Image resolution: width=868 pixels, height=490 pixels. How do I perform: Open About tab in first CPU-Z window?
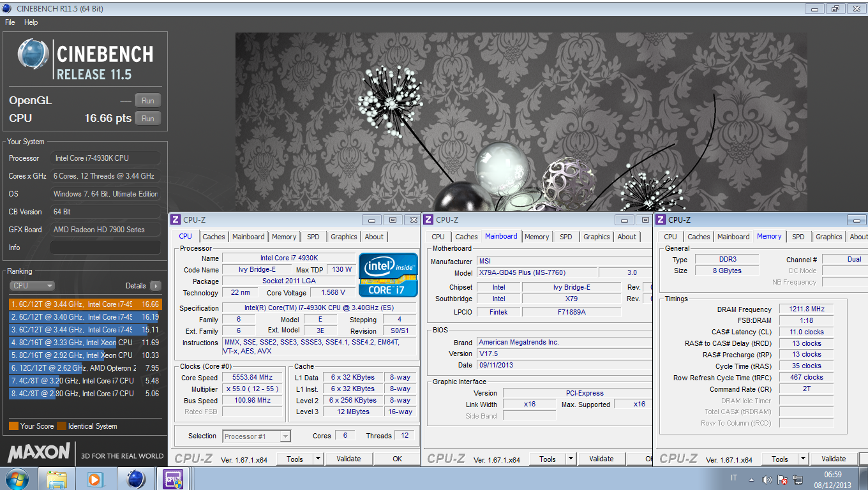374,237
